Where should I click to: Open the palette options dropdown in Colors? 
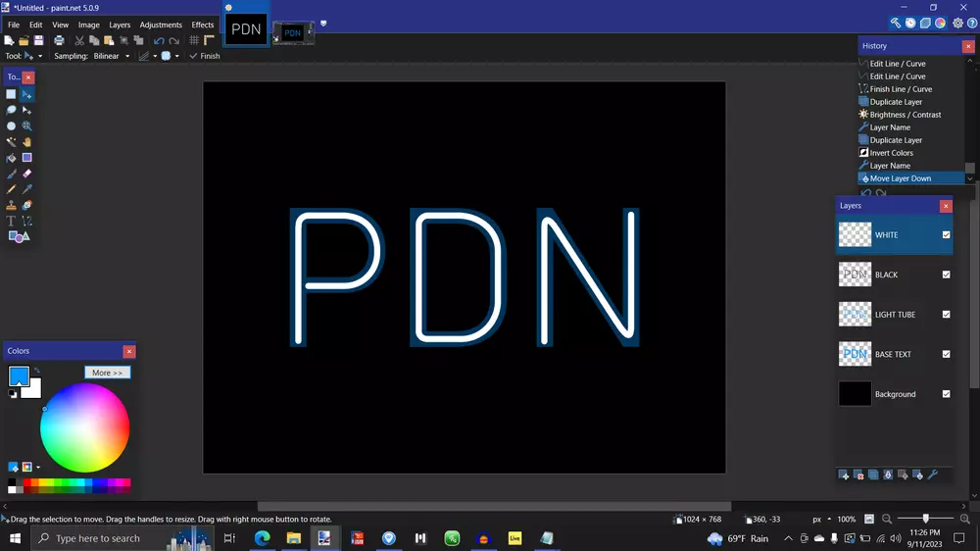pyautogui.click(x=38, y=468)
